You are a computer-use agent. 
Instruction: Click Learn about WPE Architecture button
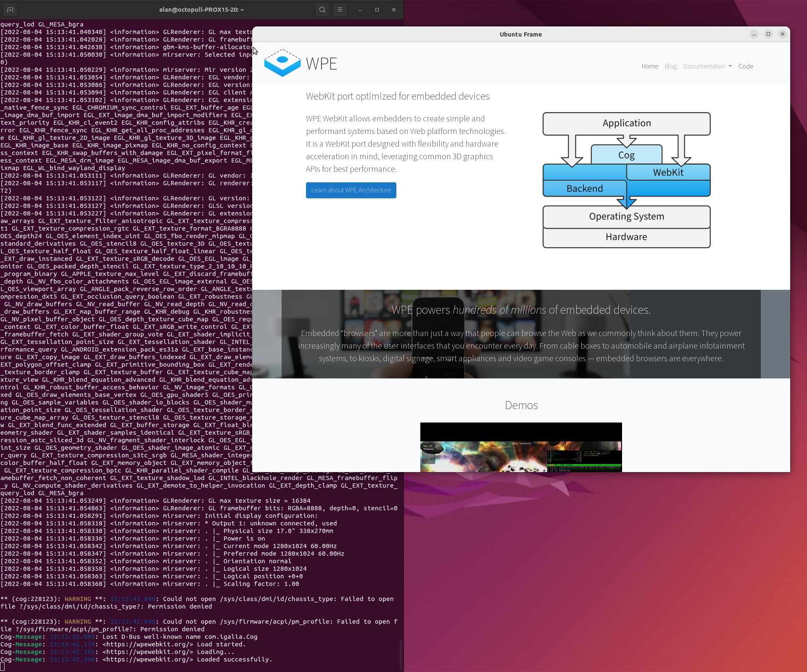point(351,190)
